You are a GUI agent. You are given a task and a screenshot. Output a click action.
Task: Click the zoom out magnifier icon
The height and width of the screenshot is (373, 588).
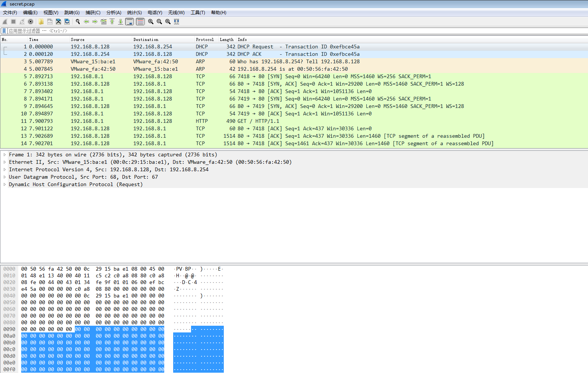(159, 22)
